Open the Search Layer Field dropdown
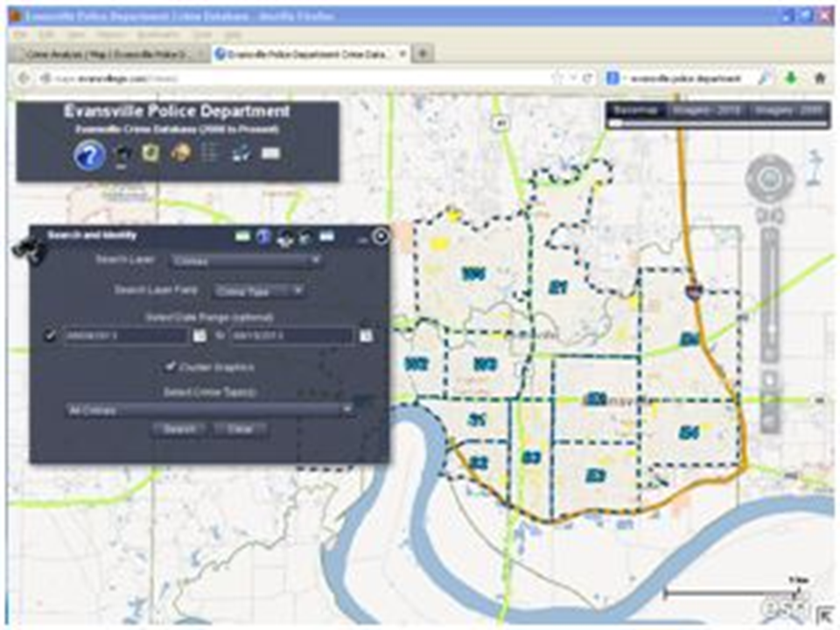840x630 pixels. (259, 290)
